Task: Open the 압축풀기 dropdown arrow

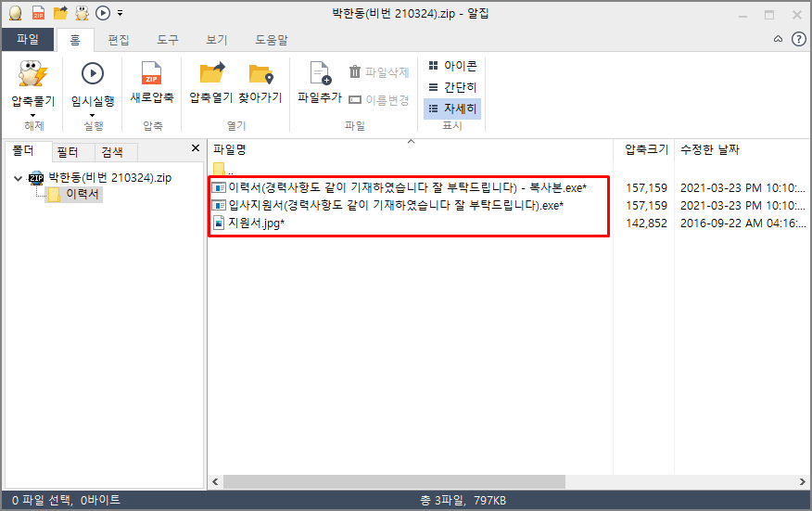Action: click(x=33, y=115)
